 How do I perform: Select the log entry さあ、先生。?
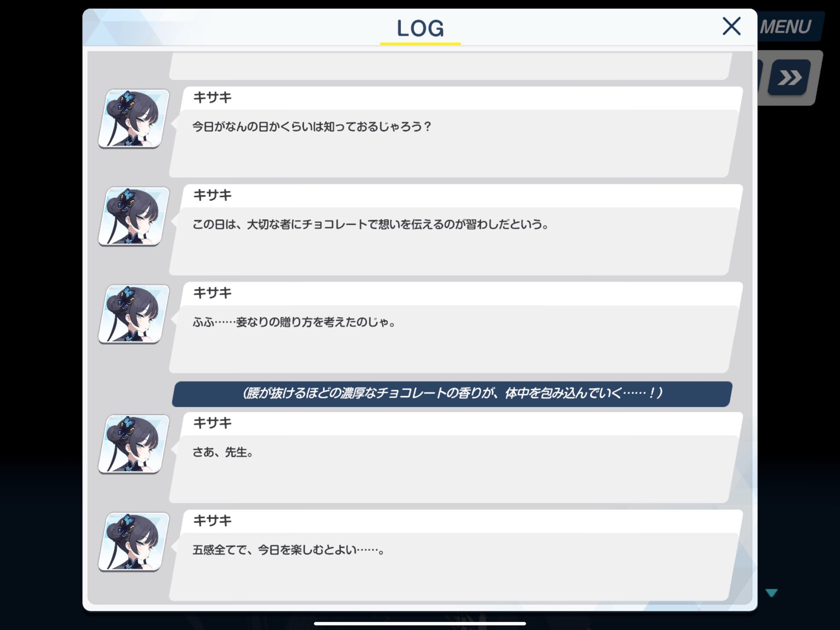tap(455, 457)
